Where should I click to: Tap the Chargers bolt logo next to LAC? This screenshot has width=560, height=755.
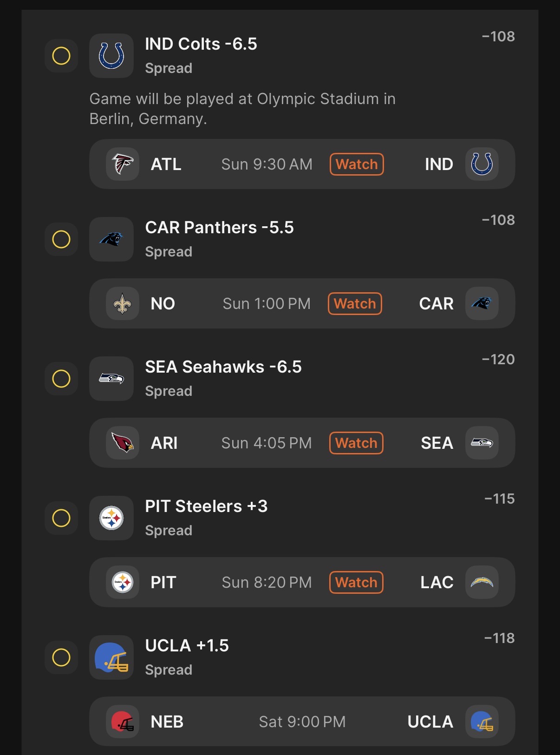482,582
